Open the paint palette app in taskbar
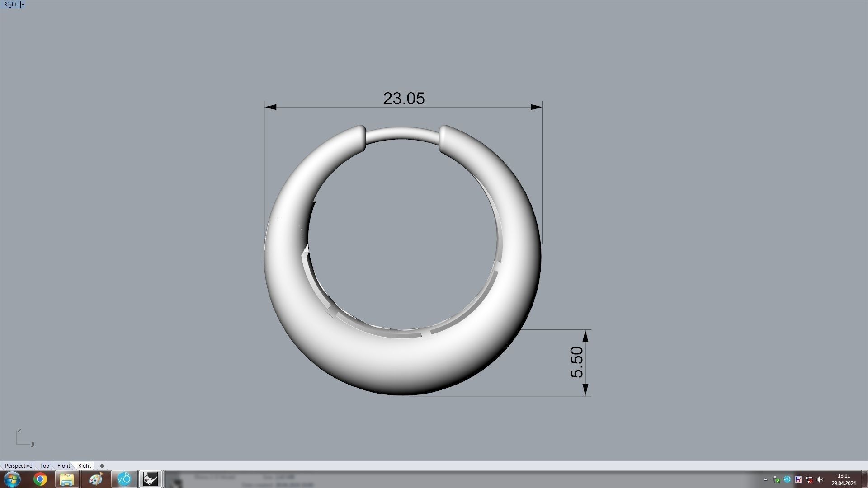 click(x=95, y=479)
